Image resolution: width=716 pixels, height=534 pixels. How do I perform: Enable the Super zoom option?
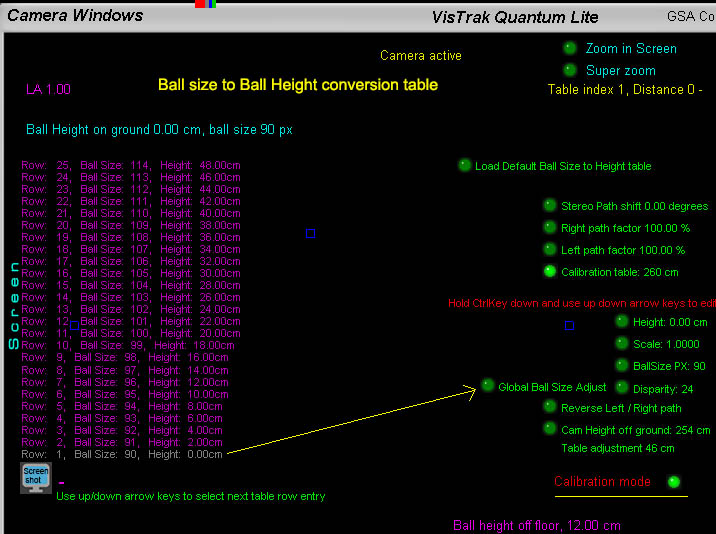point(570,70)
